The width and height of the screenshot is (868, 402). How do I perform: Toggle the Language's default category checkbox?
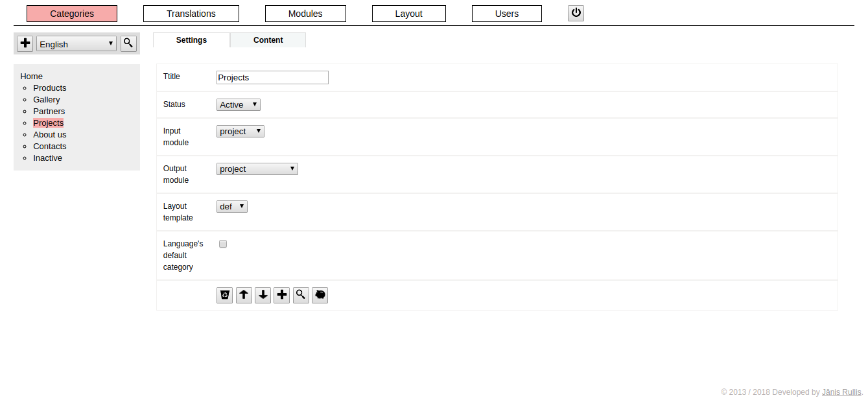[x=223, y=244]
